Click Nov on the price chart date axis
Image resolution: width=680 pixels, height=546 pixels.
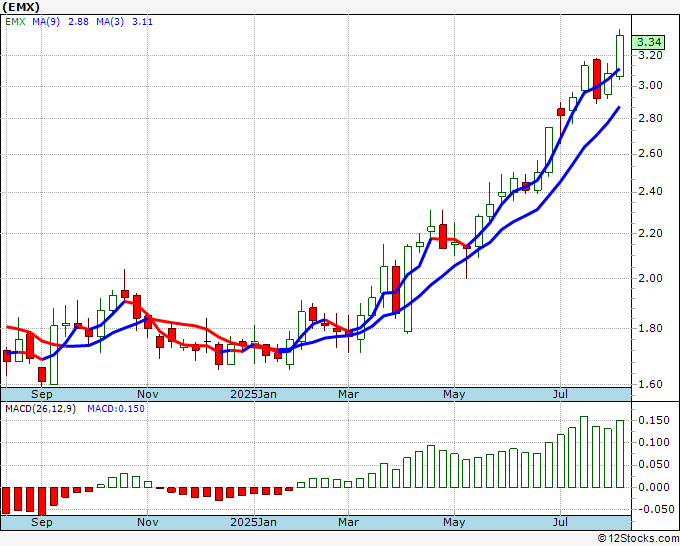(x=147, y=395)
